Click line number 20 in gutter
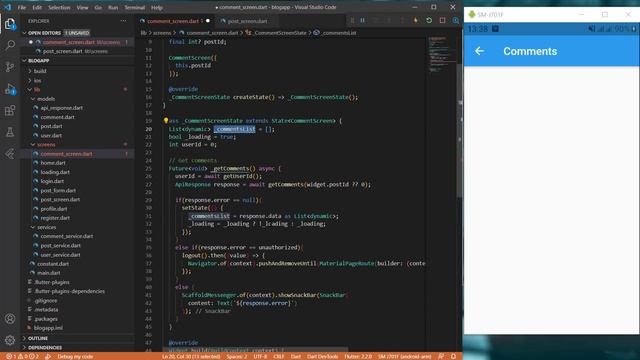The image size is (640, 360). (149, 129)
